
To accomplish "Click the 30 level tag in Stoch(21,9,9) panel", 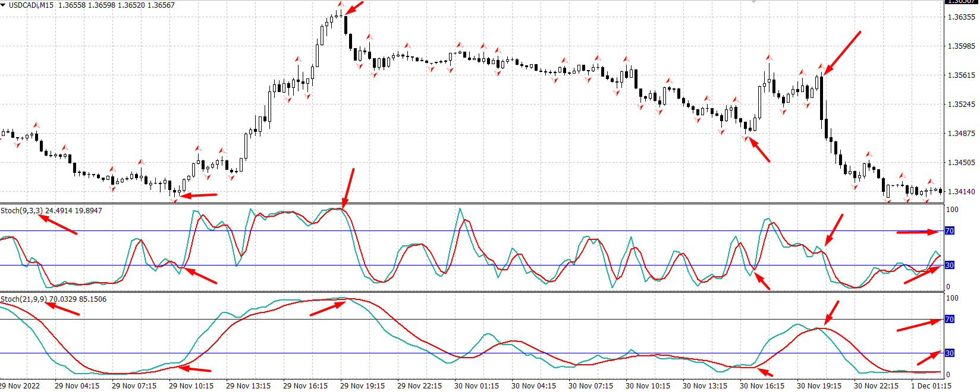I will click(950, 353).
